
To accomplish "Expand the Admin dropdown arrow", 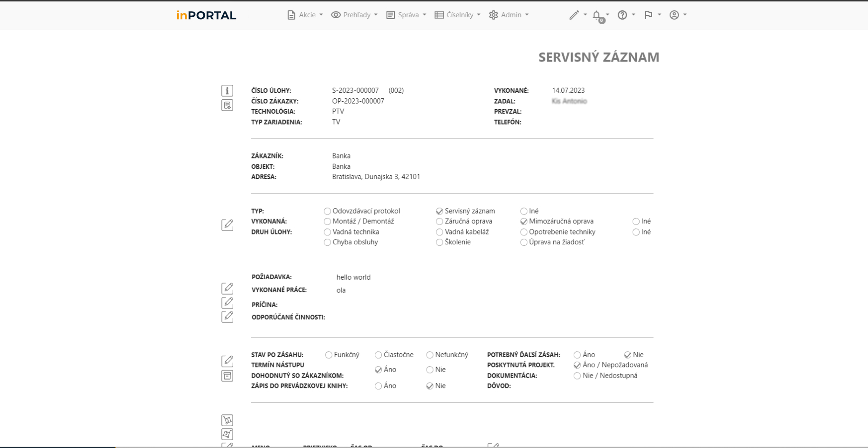I will pos(527,15).
